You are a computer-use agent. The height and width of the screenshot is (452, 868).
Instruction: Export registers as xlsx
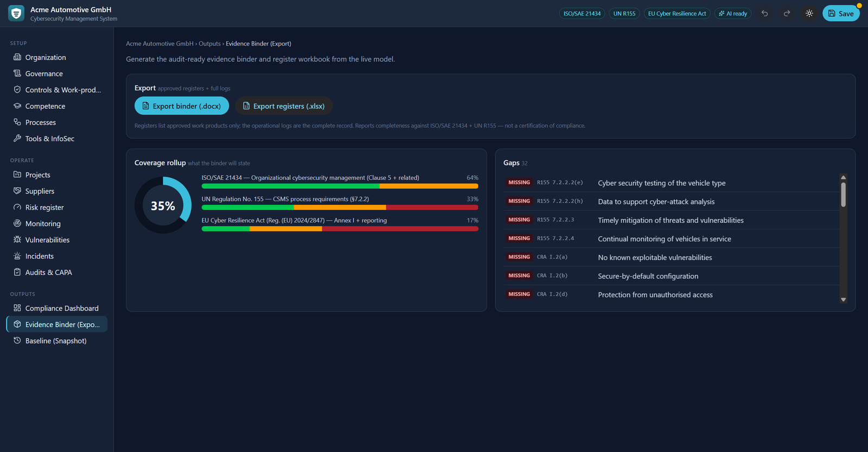tap(284, 106)
